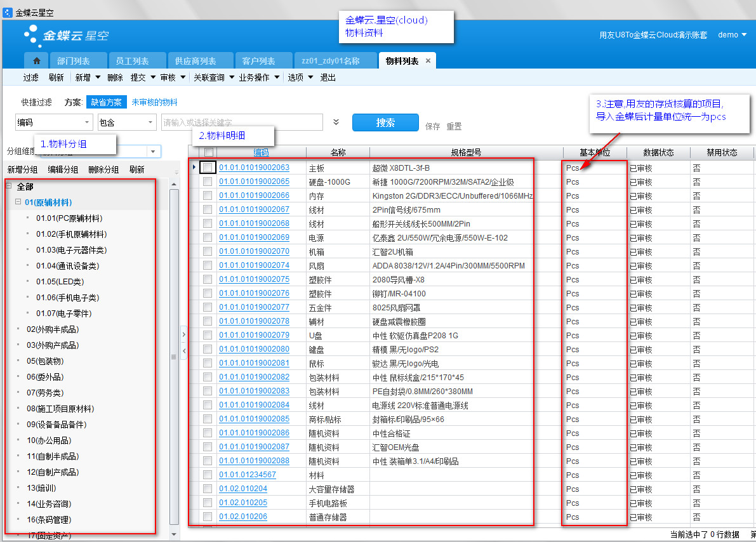Click the splitter's left-pointing arrow
Screen dimensions: 756x542
tap(183, 350)
